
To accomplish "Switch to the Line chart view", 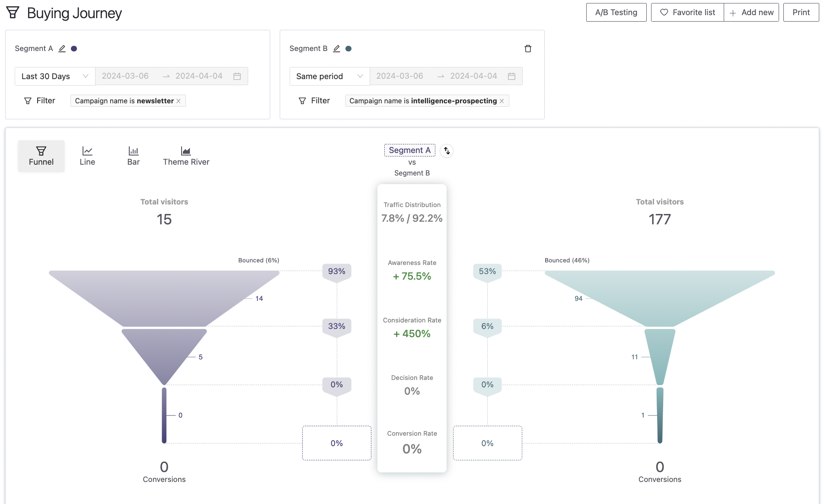I will [87, 156].
